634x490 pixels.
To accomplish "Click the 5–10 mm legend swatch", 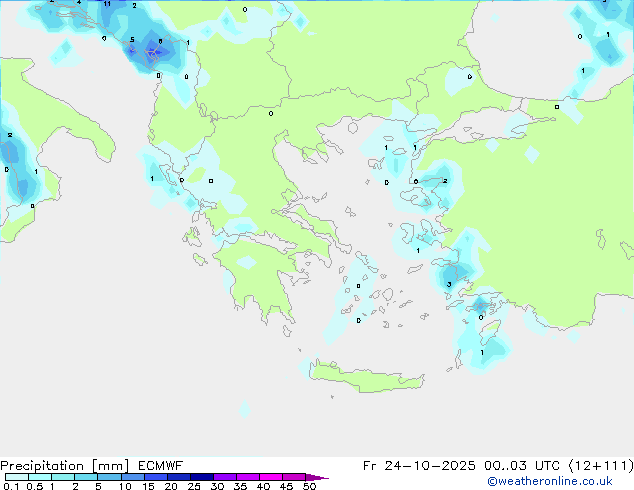I will [109, 477].
